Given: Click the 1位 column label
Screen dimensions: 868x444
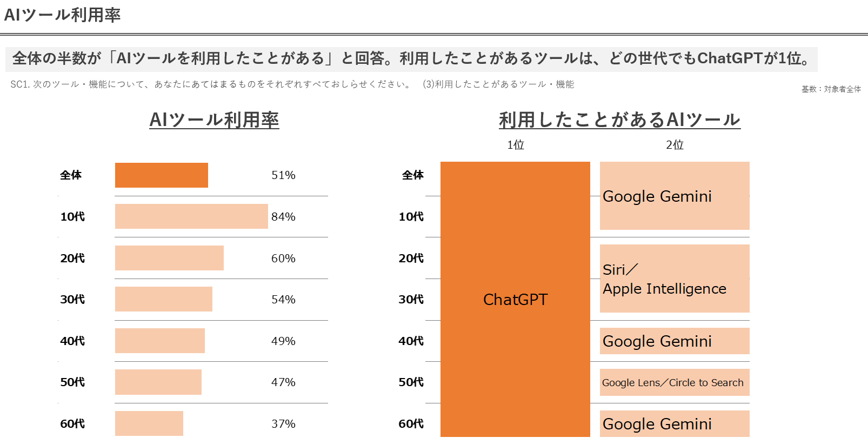Looking at the screenshot, I should pyautogui.click(x=515, y=145).
